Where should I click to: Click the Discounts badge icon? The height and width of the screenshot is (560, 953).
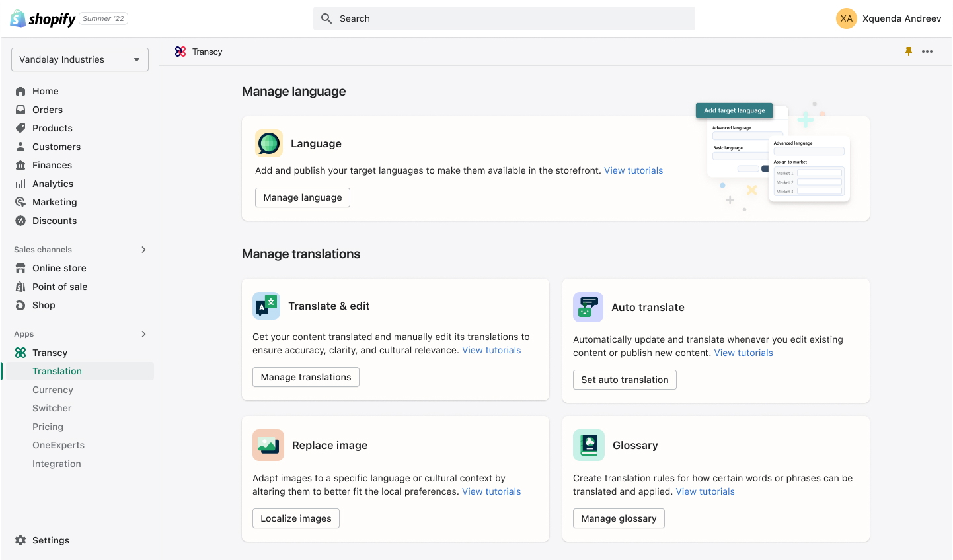coord(20,221)
